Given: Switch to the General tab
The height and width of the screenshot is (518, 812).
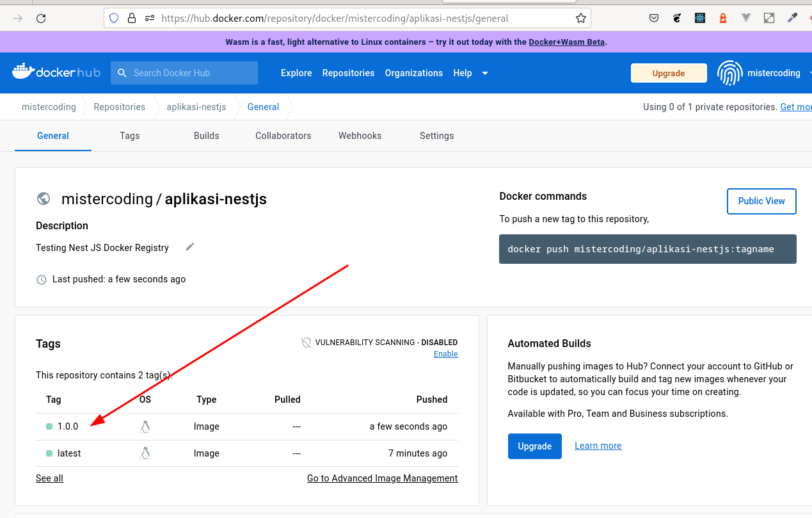Looking at the screenshot, I should tap(53, 136).
